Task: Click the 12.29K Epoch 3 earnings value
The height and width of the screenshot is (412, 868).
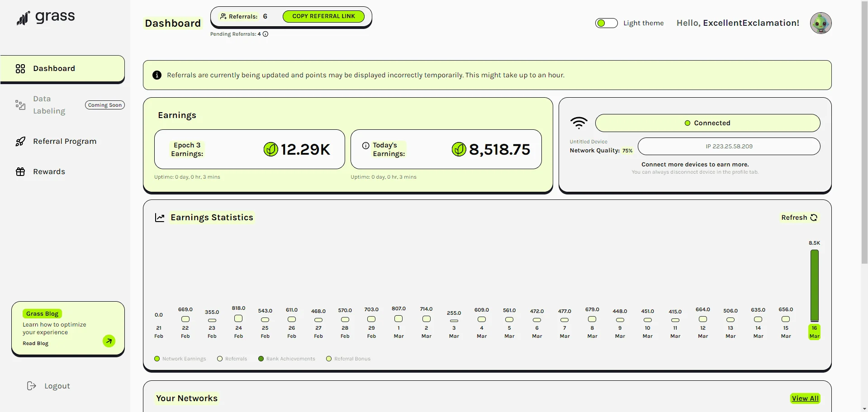Action: tap(305, 149)
